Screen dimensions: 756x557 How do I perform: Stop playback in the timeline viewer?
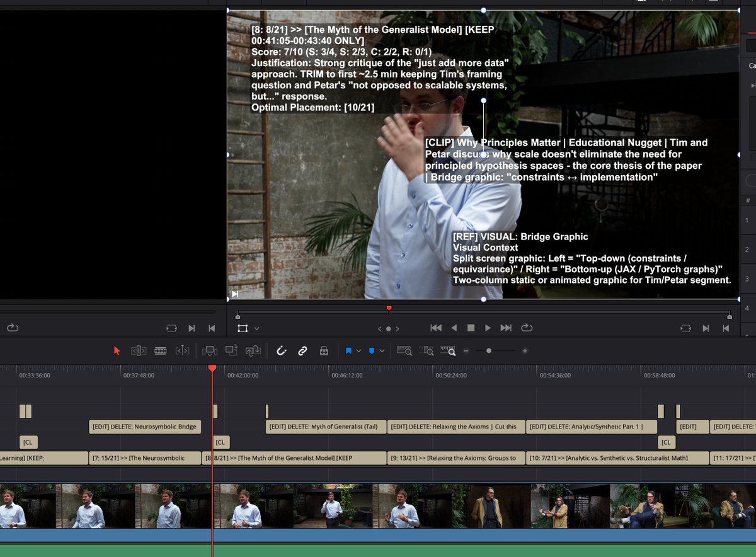471,328
